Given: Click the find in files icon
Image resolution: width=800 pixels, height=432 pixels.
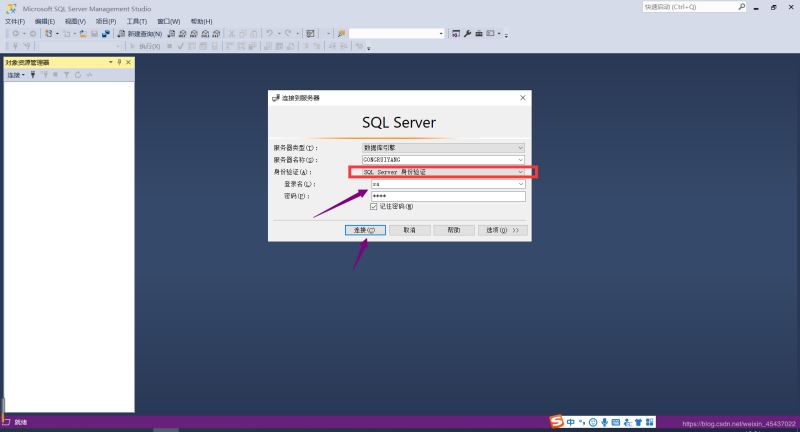Looking at the screenshot, I should point(341,34).
